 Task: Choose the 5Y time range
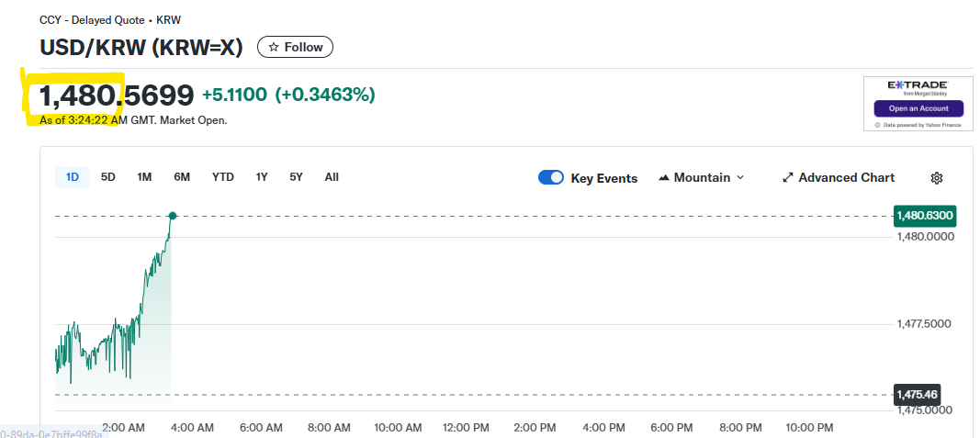[x=296, y=177]
